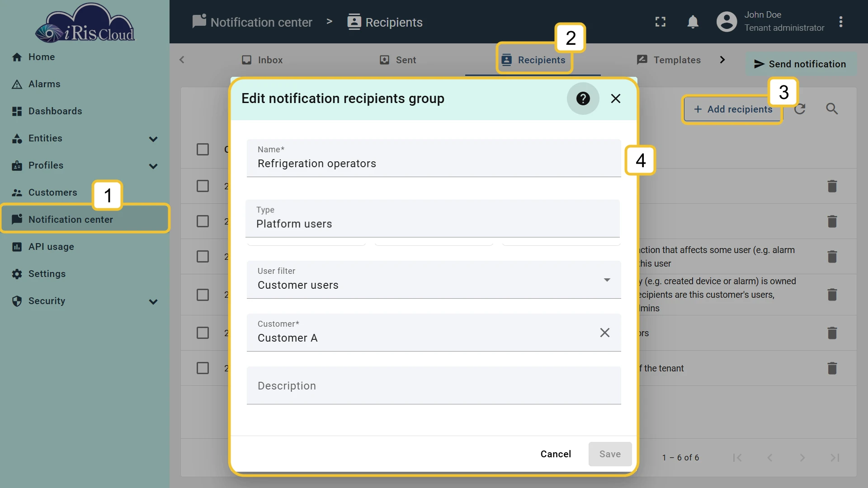Open the help icon in the dialog header
868x488 pixels.
[583, 99]
